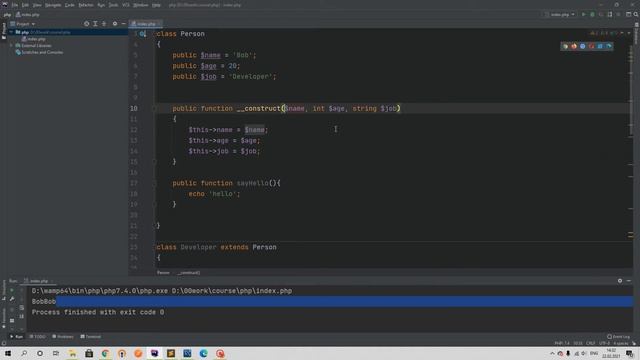This screenshot has height=360, width=640.
Task: Open Run panel settings gear
Action: (x=620, y=281)
